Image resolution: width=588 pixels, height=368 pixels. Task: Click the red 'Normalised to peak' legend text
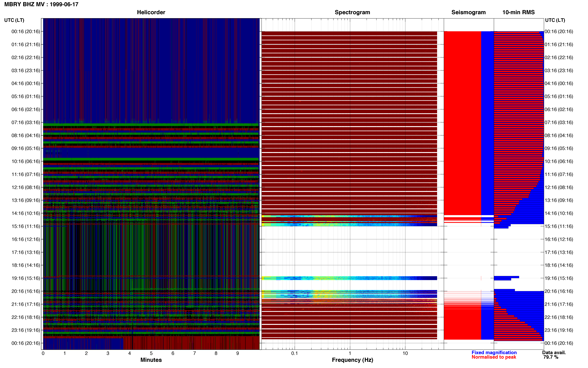coord(494,357)
